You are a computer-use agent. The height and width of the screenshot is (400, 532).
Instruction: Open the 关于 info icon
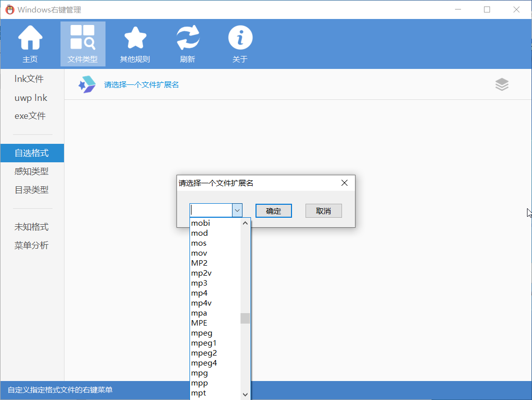(x=240, y=44)
